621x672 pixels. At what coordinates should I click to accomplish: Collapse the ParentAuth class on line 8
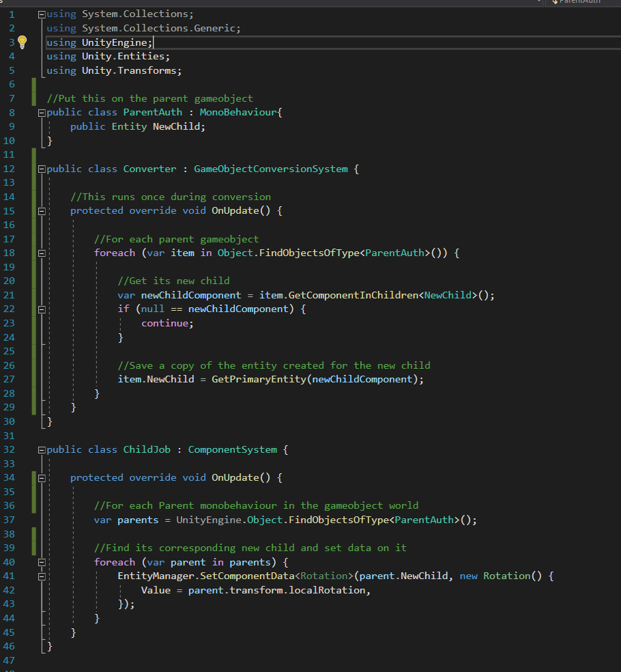(x=40, y=111)
